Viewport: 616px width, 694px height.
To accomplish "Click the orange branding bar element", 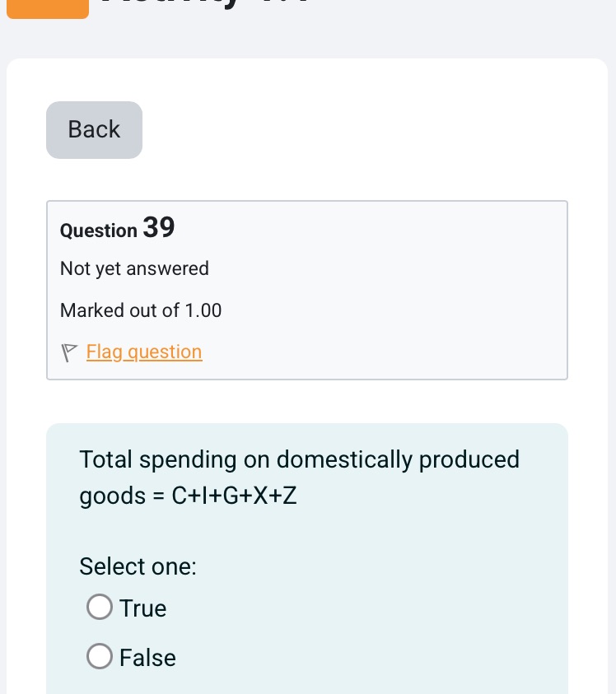I will tap(47, 8).
